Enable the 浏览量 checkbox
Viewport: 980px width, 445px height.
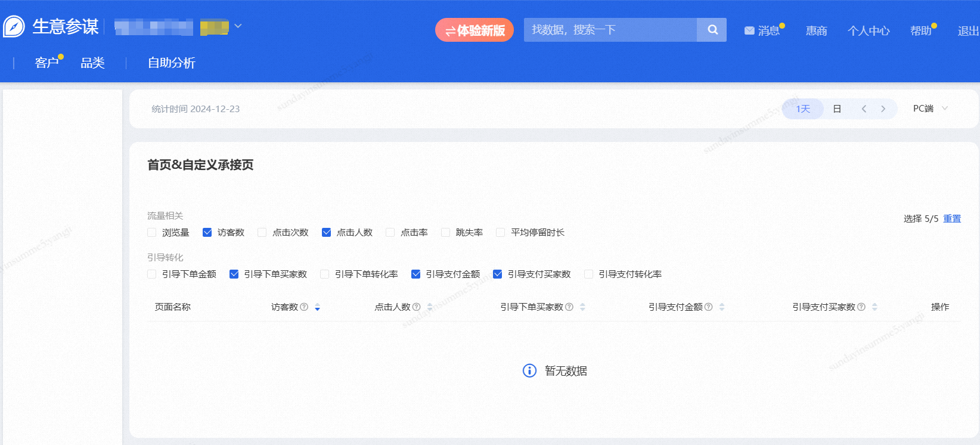tap(151, 232)
